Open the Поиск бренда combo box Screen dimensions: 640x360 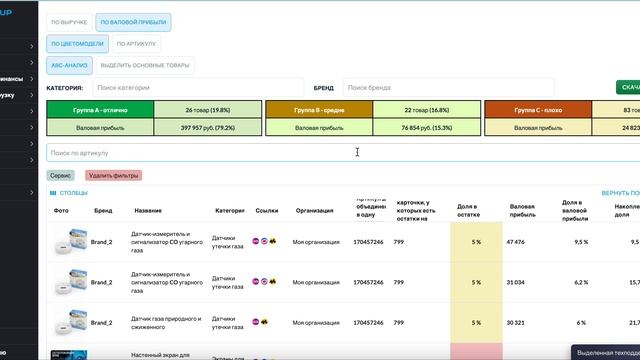pos(449,88)
